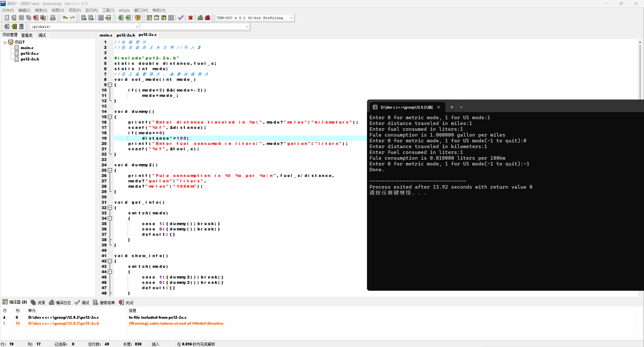This screenshot has width=644, height=347.
Task: Click the #ifndef warning message row
Action: (176, 323)
